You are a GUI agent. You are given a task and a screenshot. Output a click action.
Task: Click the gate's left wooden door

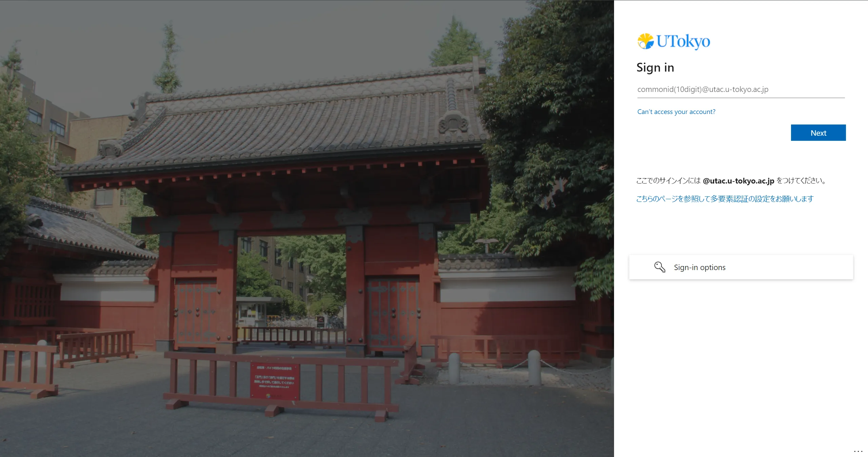click(x=196, y=312)
